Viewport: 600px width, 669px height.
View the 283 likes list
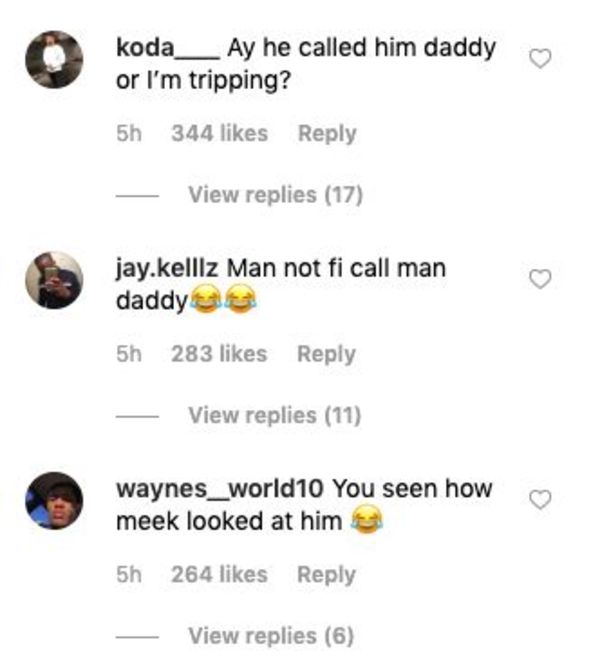pyautogui.click(x=219, y=354)
